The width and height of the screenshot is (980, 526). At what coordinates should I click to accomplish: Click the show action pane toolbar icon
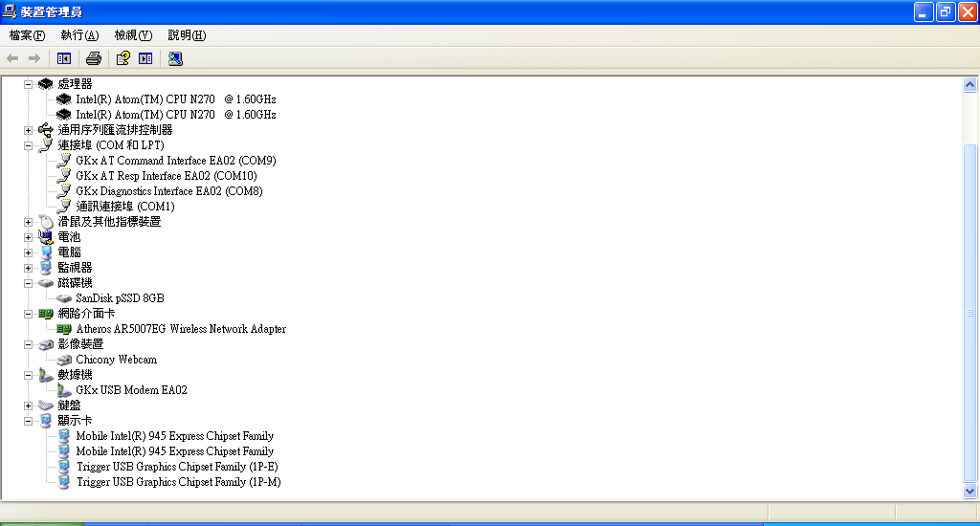(x=145, y=58)
